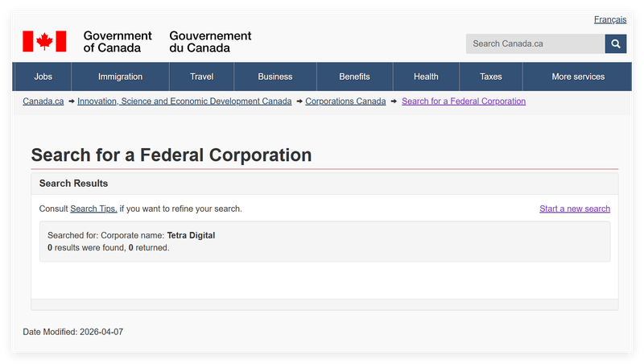The height and width of the screenshot is (364, 644).
Task: Switch language to Français
Action: (610, 19)
